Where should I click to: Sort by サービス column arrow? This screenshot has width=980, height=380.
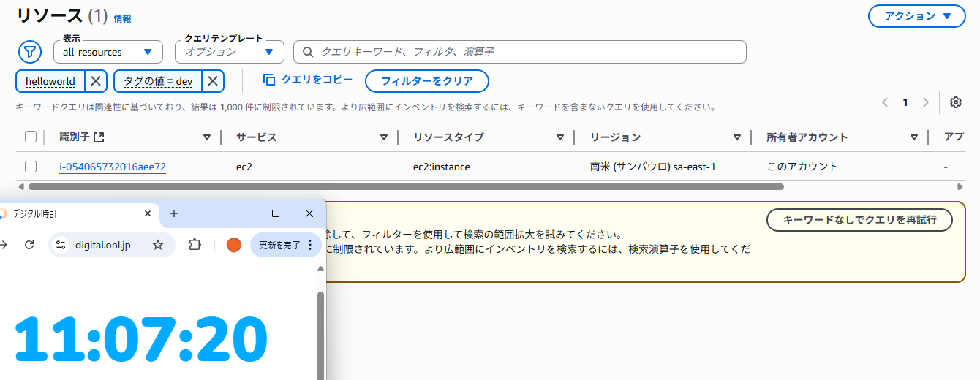384,137
